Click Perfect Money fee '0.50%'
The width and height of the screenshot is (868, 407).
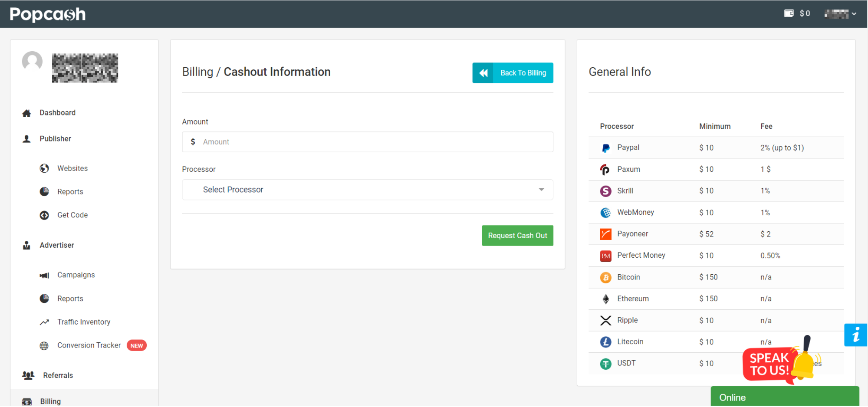pos(770,256)
